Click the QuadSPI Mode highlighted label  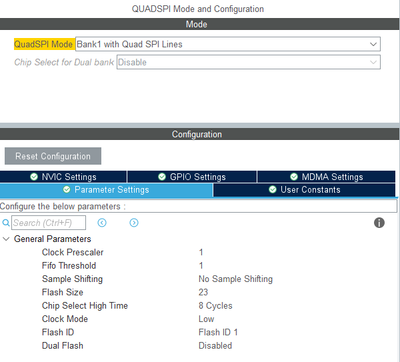click(44, 44)
